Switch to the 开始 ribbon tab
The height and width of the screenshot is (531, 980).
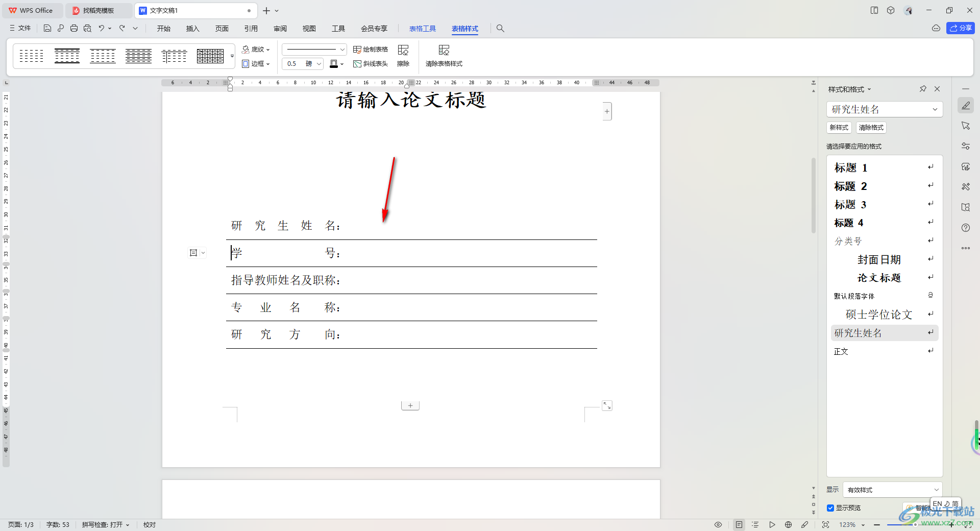pyautogui.click(x=164, y=29)
